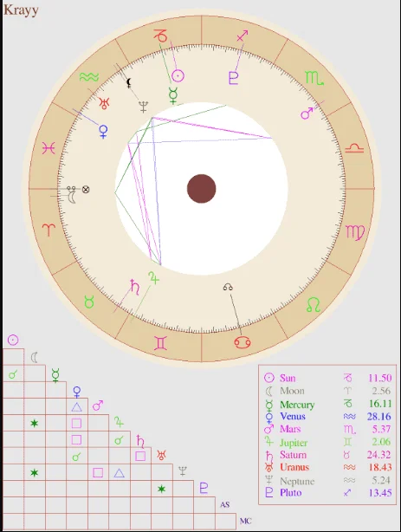Click the Jupiter-Neptune trine grid cell
The height and width of the screenshot is (532, 401).
click(119, 472)
